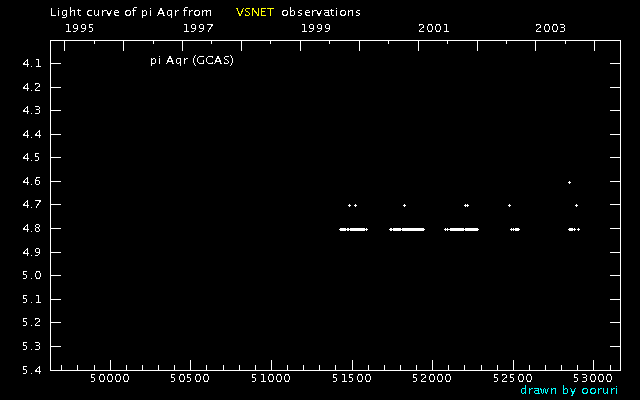Select the 4.7 data point near 52500

click(x=509, y=205)
